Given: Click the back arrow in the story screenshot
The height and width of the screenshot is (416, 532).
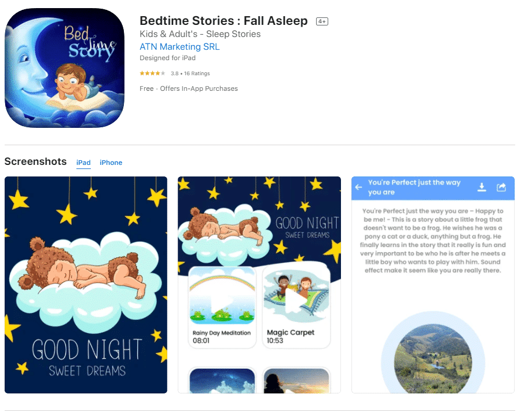Looking at the screenshot, I should click(359, 187).
